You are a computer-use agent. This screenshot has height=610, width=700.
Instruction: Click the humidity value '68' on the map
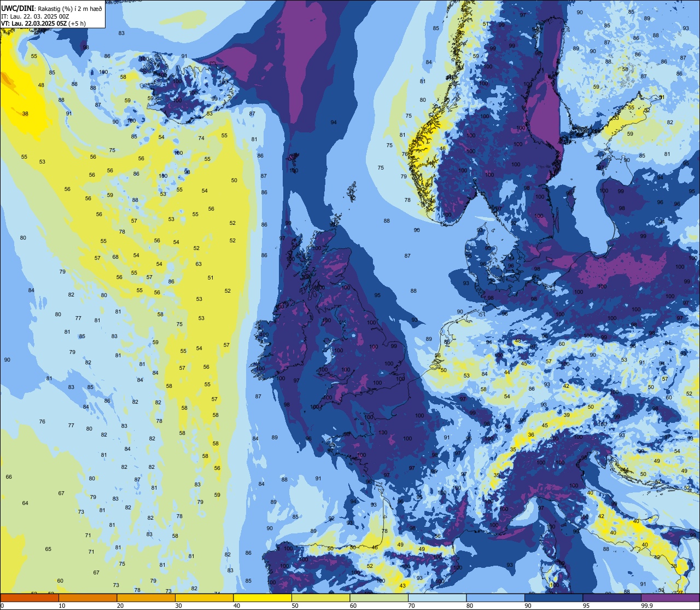[115, 257]
